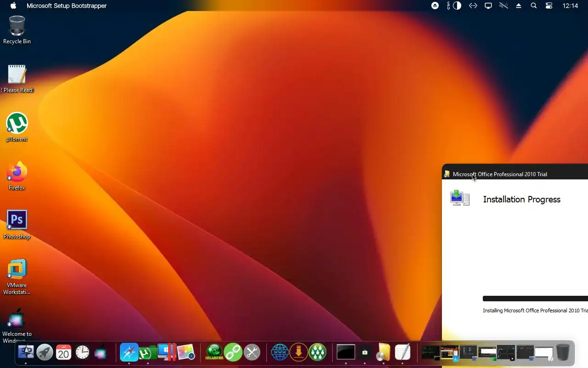Click the Office installation progress bar
This screenshot has height=368, width=588.
coord(535,299)
